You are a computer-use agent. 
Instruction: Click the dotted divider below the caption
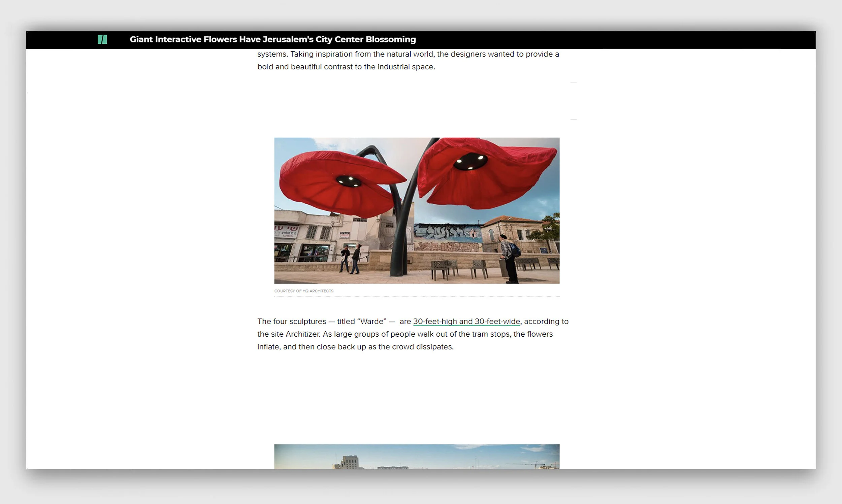coord(416,297)
